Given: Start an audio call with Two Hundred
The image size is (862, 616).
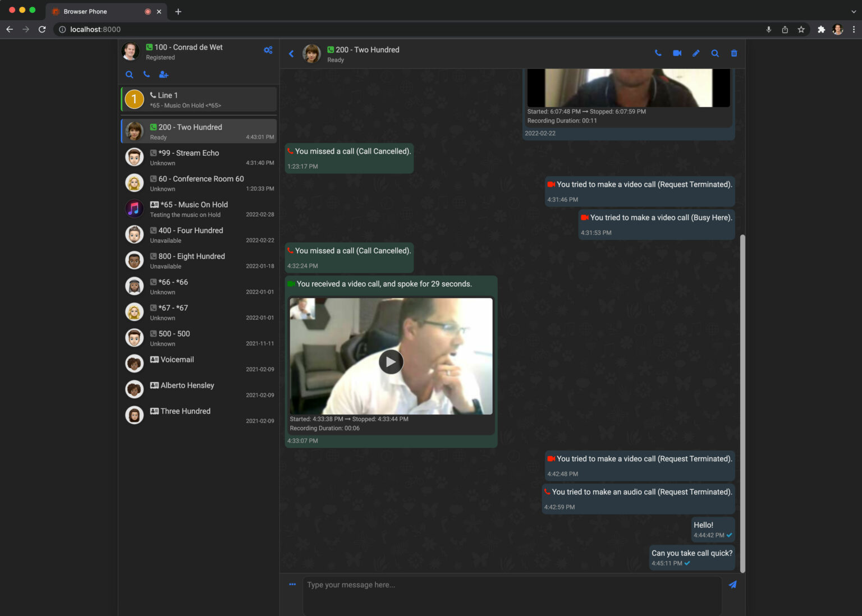Looking at the screenshot, I should (x=658, y=53).
